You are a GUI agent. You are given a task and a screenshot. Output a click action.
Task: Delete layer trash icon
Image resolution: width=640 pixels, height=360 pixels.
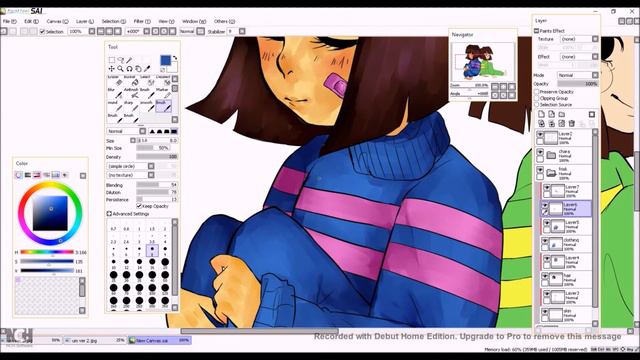point(572,123)
